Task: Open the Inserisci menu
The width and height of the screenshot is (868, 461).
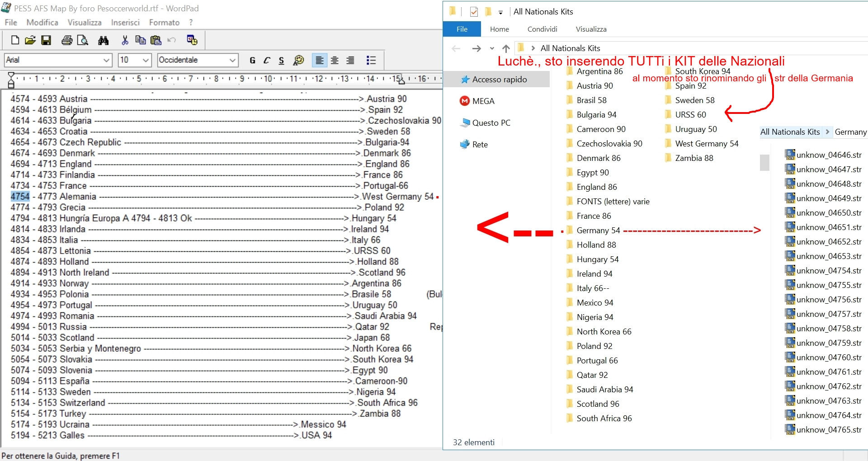Action: tap(125, 22)
